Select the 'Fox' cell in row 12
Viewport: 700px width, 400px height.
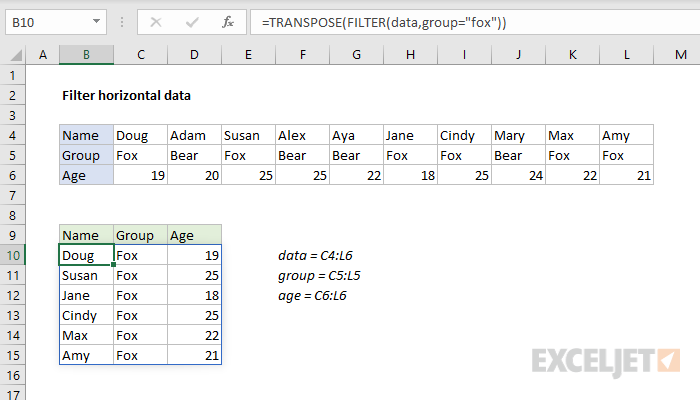point(141,296)
